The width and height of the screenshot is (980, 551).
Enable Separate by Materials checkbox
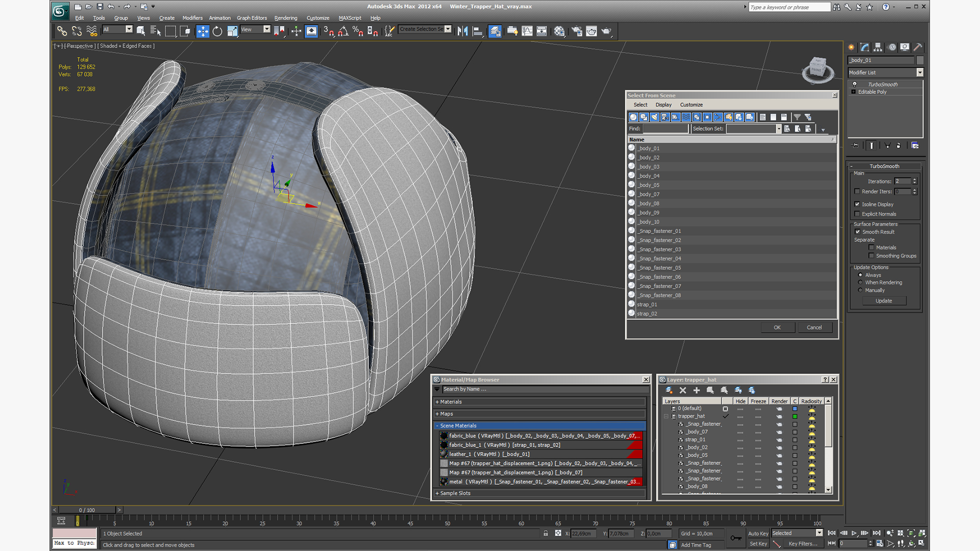pyautogui.click(x=872, y=247)
